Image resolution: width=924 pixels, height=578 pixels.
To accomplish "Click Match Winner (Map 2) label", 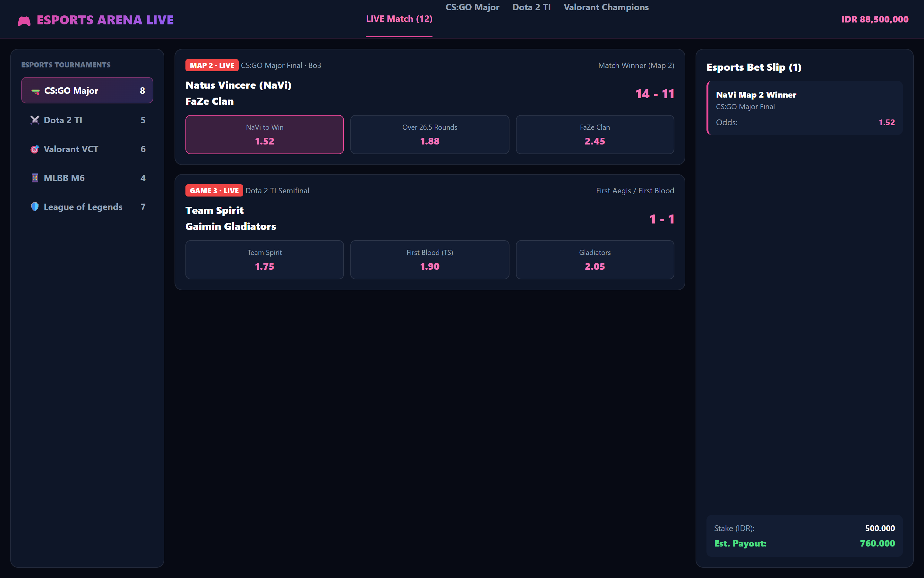I will tap(636, 66).
